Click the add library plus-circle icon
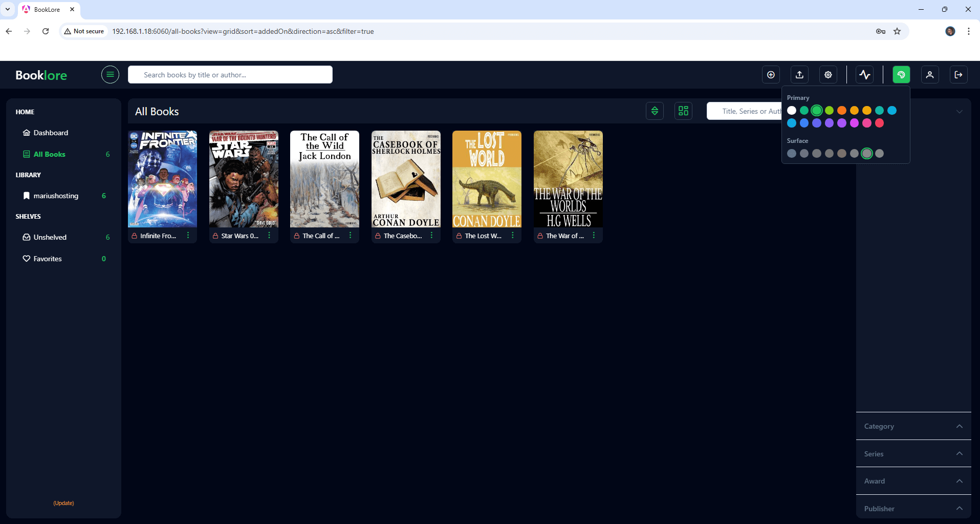 point(771,75)
